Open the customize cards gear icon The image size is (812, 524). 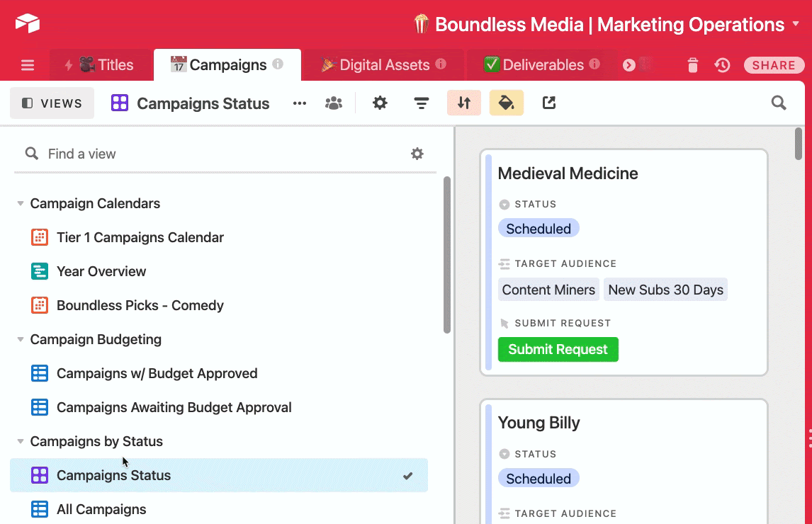point(380,103)
